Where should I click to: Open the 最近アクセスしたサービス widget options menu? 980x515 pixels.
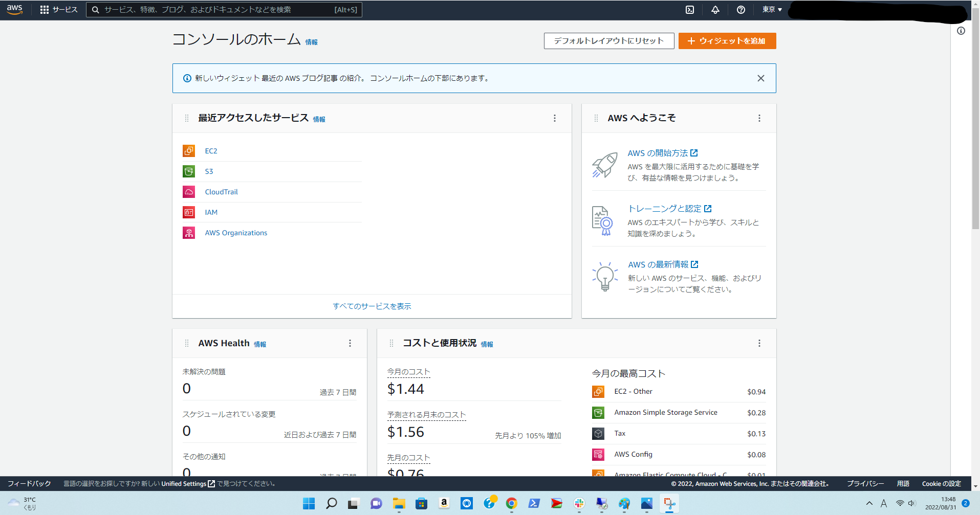[555, 118]
